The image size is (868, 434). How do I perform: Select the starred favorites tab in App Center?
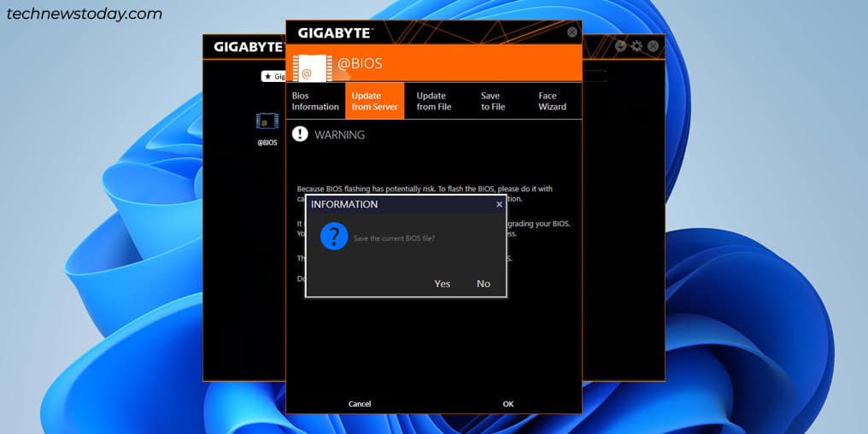273,76
